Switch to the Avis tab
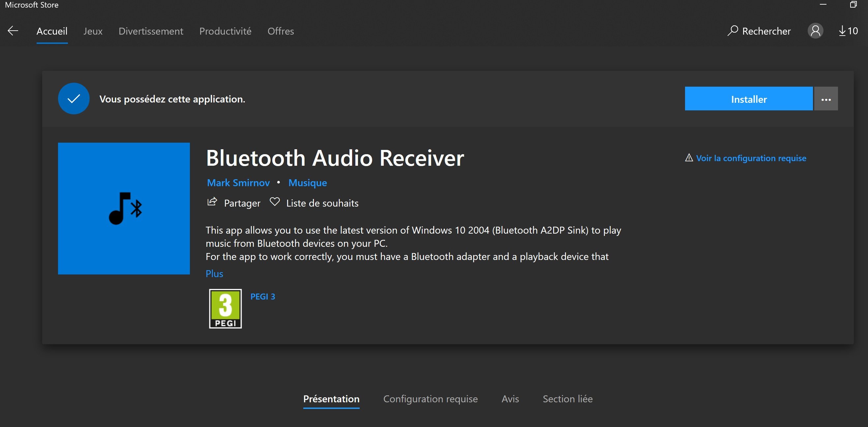868x427 pixels. 510,399
